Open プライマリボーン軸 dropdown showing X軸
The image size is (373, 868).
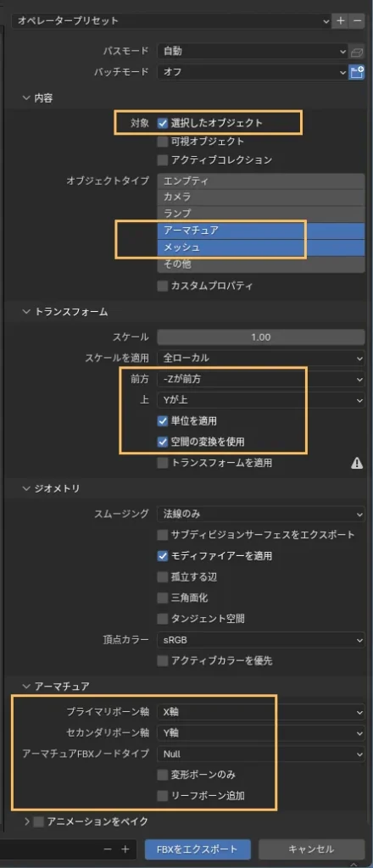pyautogui.click(x=260, y=712)
